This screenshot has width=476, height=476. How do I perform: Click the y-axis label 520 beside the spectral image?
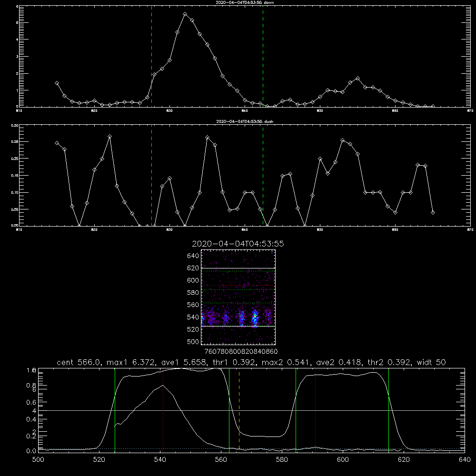193,329
